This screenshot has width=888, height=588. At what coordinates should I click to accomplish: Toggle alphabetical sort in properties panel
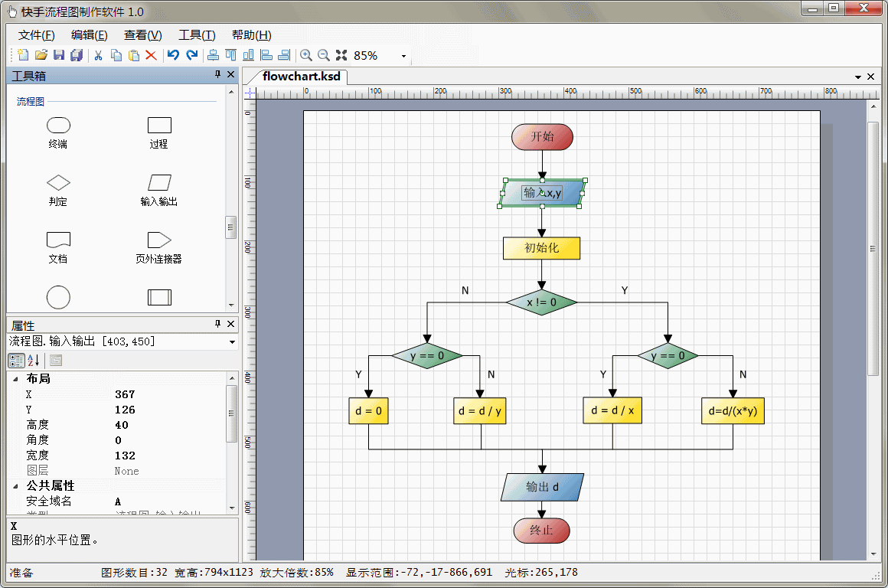pyautogui.click(x=34, y=361)
